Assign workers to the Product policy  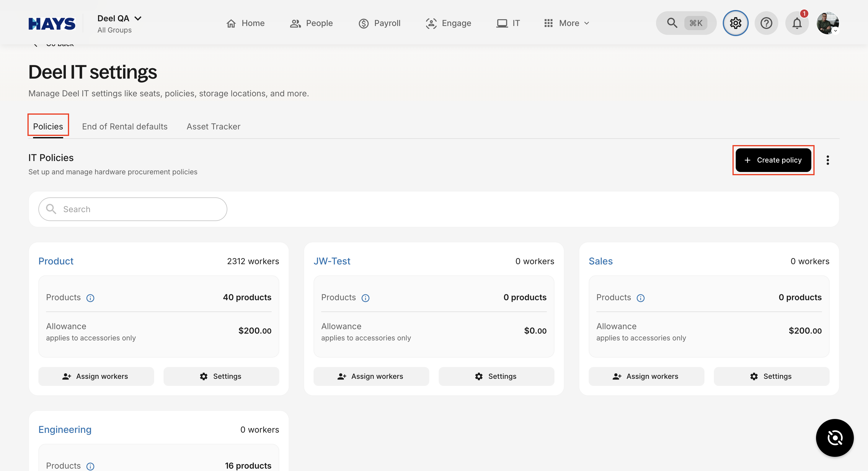coord(96,376)
